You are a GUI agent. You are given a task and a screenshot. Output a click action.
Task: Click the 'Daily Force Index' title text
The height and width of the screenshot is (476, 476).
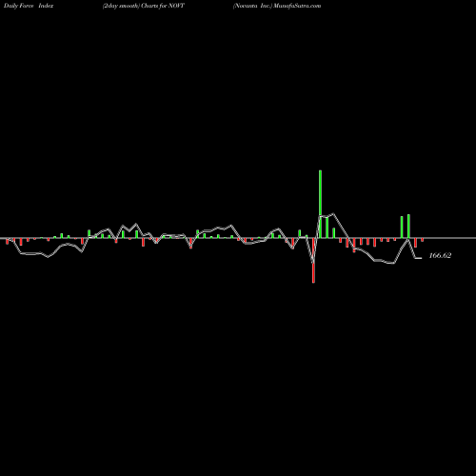click(29, 6)
